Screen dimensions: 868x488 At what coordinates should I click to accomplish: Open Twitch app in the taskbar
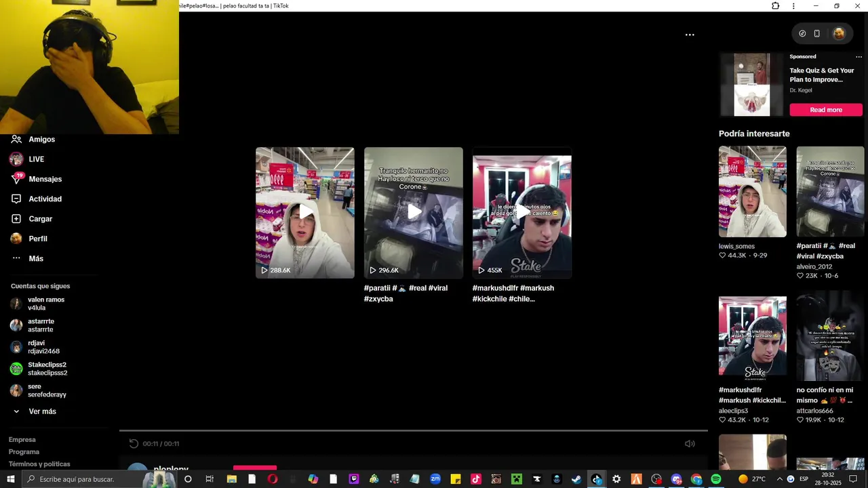[353, 479]
